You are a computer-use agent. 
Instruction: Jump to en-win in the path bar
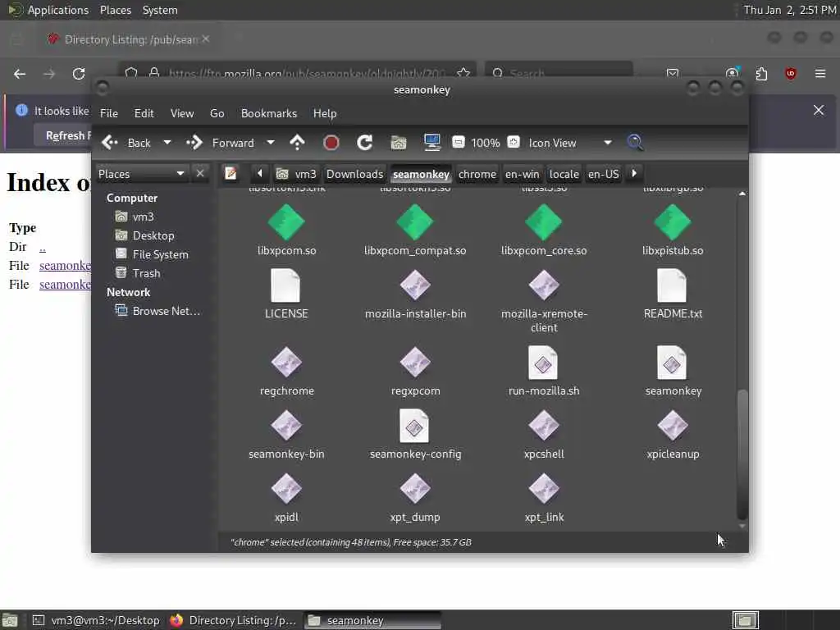pyautogui.click(x=523, y=174)
